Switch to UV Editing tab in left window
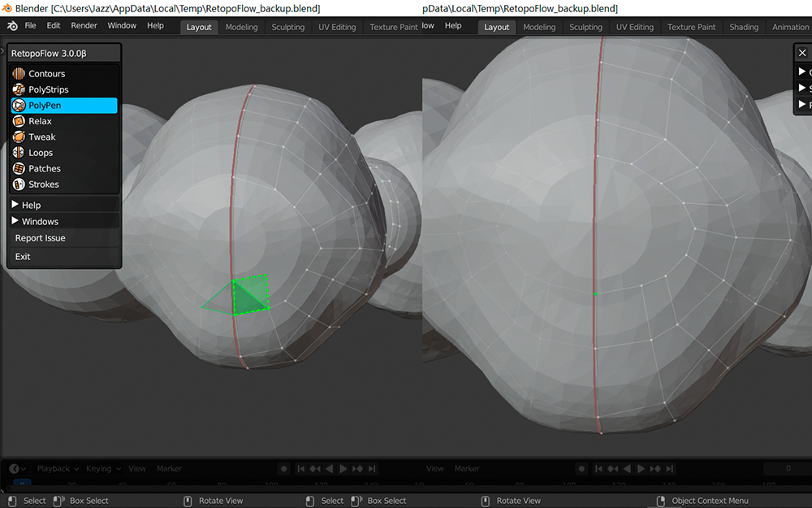The image size is (812, 508). click(337, 27)
